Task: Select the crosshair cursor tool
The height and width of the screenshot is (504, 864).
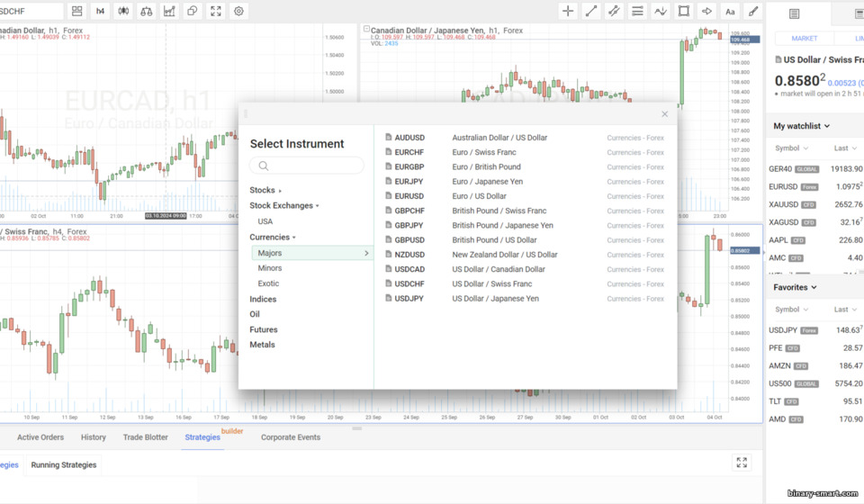Action: tap(568, 11)
